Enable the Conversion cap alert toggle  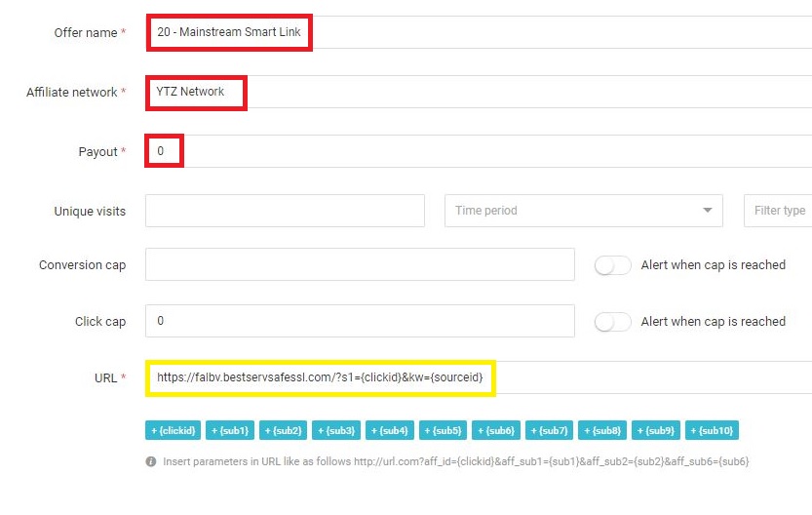613,265
